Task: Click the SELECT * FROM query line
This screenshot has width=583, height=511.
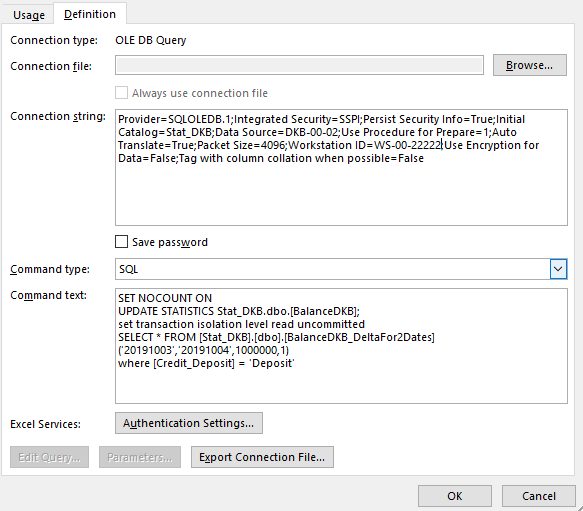Action: point(276,337)
